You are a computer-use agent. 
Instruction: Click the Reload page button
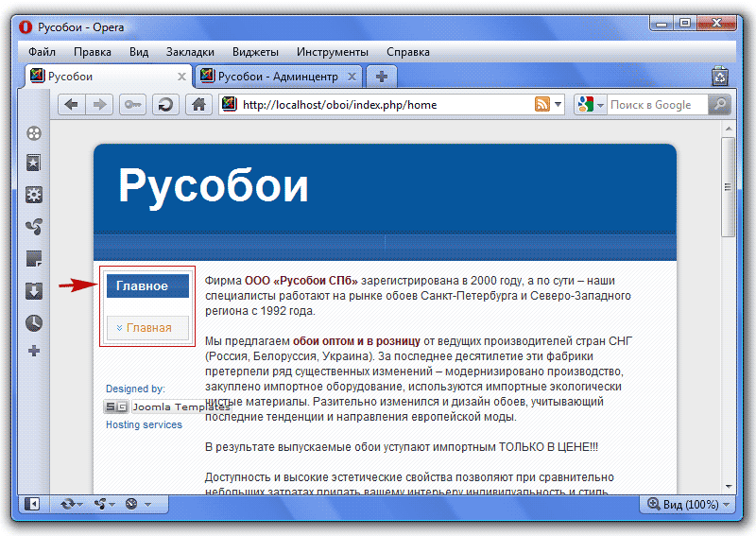point(165,105)
